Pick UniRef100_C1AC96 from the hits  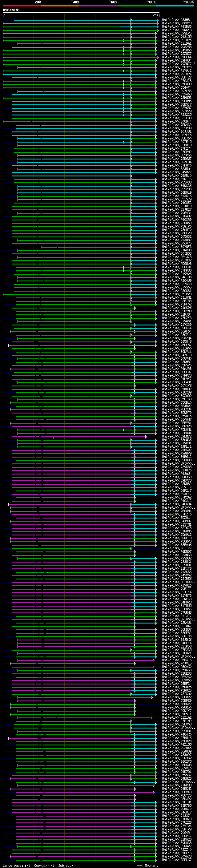point(177,308)
